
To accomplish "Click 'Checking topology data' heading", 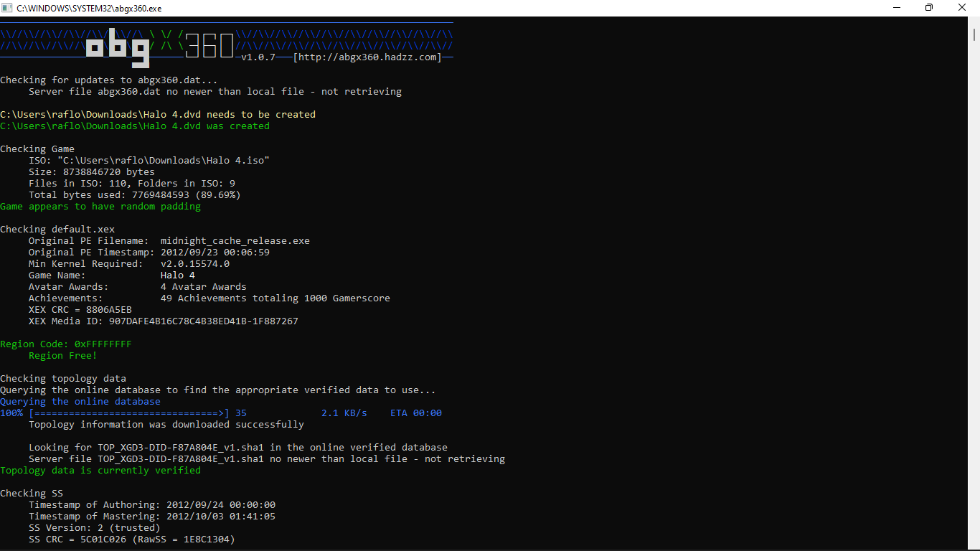I will tap(63, 379).
